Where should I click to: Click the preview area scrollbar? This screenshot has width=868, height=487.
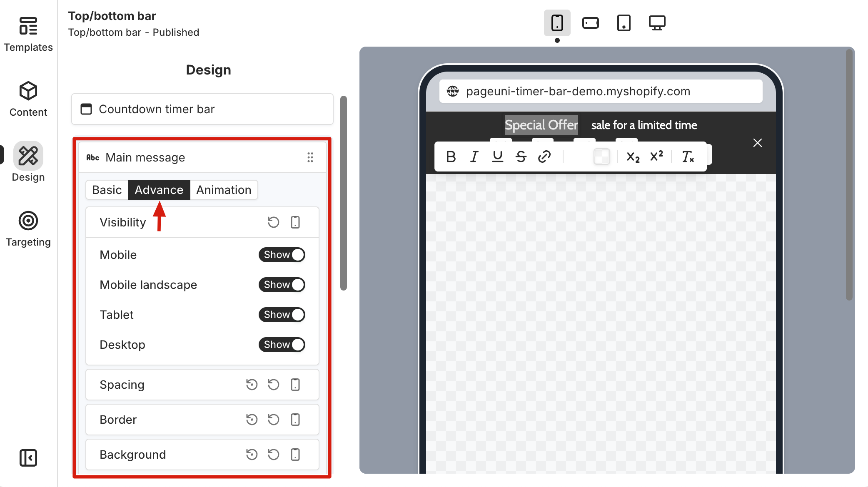[x=849, y=175]
